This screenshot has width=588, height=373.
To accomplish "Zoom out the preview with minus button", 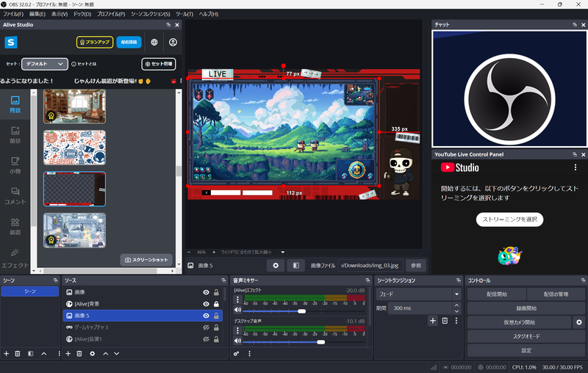I will [189, 252].
